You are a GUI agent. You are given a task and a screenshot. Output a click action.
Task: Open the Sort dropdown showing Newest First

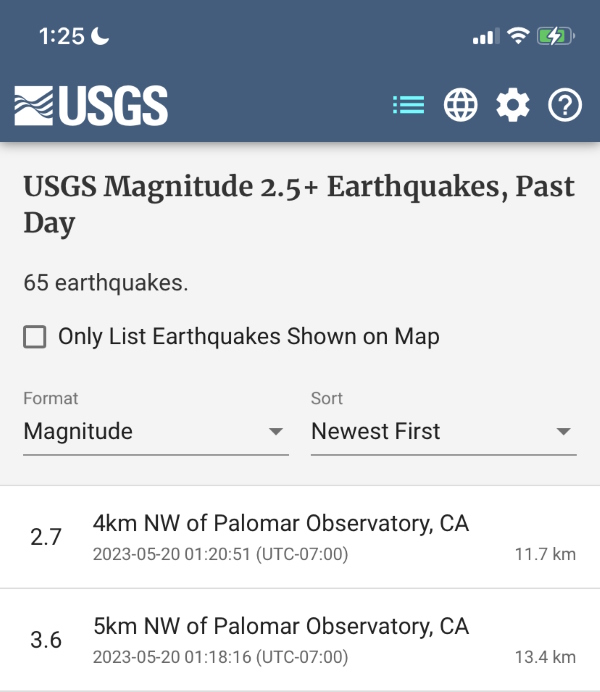[443, 432]
